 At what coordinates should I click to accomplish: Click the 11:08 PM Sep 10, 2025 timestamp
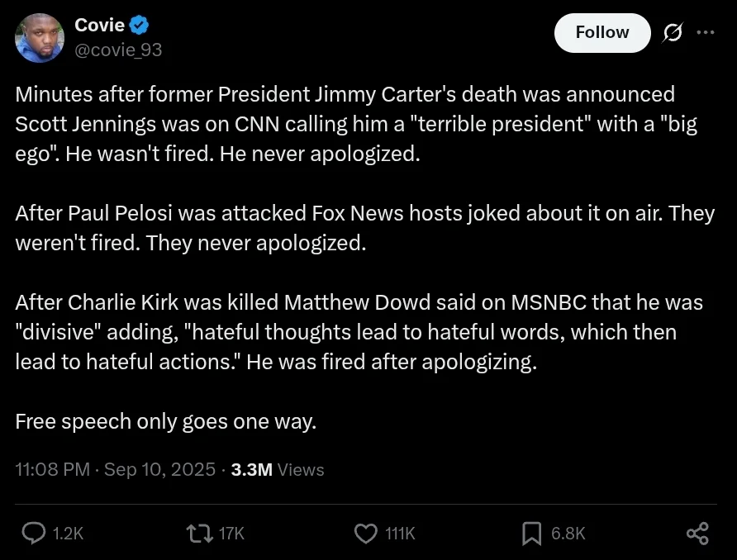click(116, 469)
